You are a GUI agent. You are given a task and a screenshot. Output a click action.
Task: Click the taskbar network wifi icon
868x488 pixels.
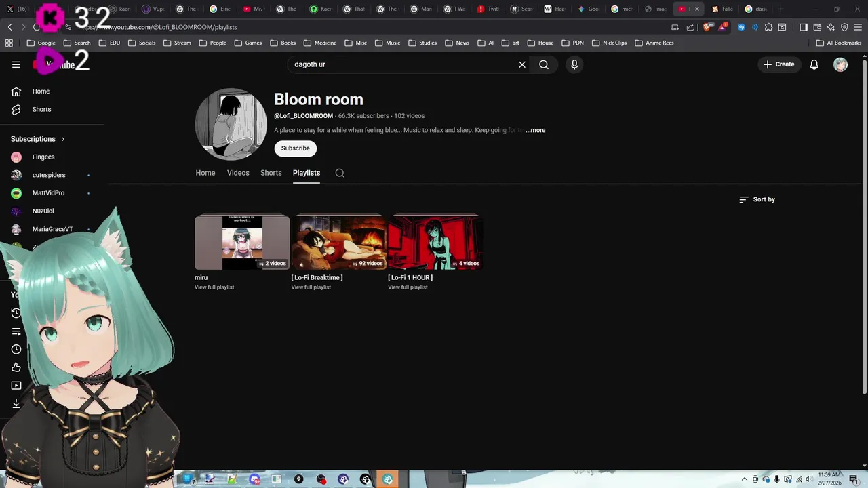point(798,479)
